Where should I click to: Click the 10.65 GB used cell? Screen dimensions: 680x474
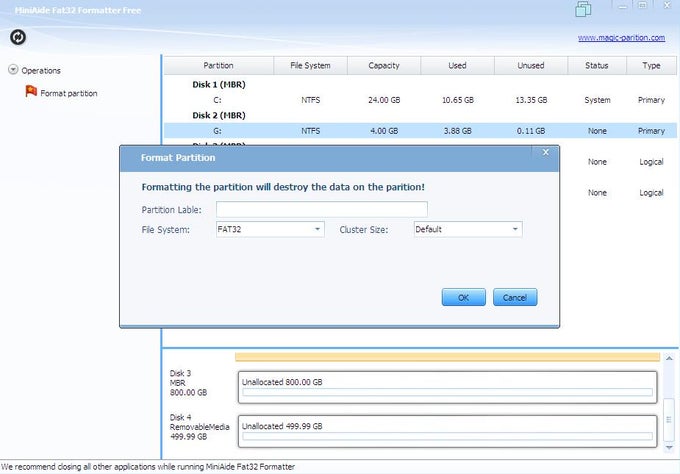tap(458, 100)
